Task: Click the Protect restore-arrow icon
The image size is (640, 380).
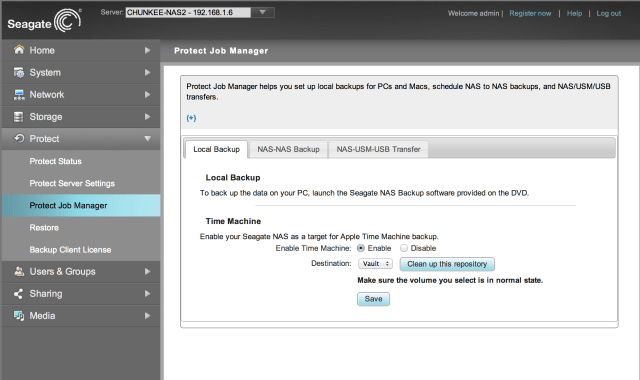Action: pyautogui.click(x=19, y=138)
